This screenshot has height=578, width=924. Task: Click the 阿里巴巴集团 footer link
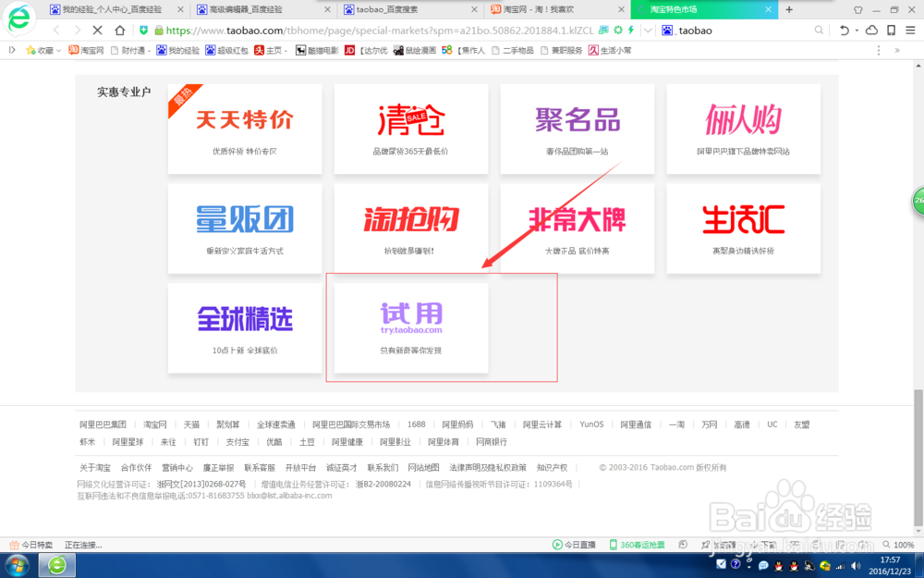(x=103, y=424)
